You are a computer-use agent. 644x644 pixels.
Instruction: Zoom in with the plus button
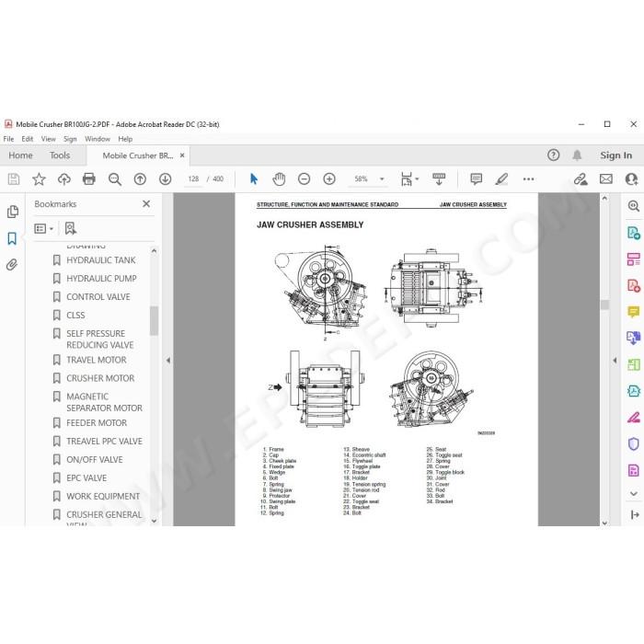tap(329, 179)
